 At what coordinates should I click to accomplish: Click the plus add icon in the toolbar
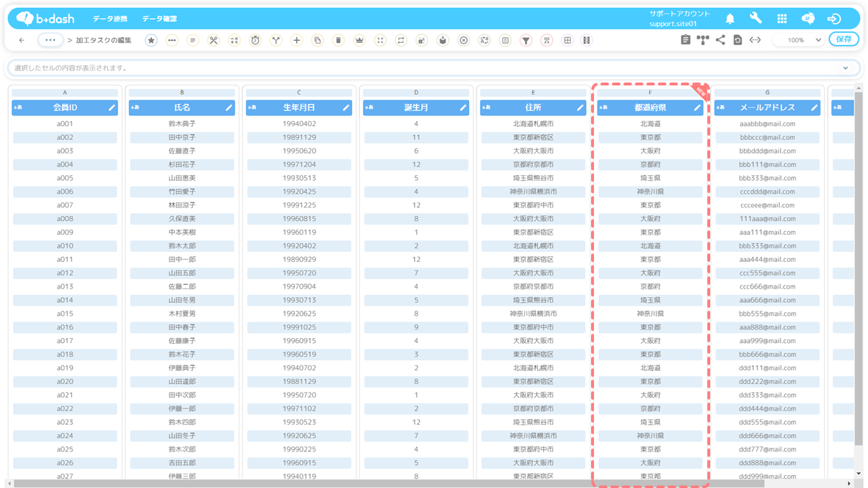296,40
